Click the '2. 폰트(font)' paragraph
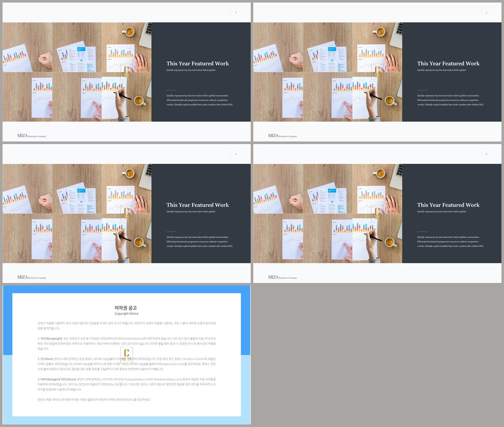Viewport: 504px width, 427px height. 127,364
